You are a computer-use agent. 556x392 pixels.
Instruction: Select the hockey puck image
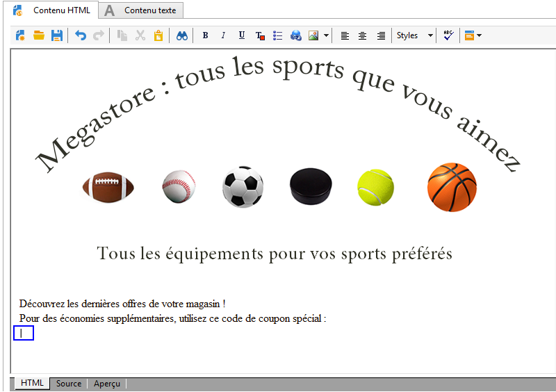tap(311, 186)
